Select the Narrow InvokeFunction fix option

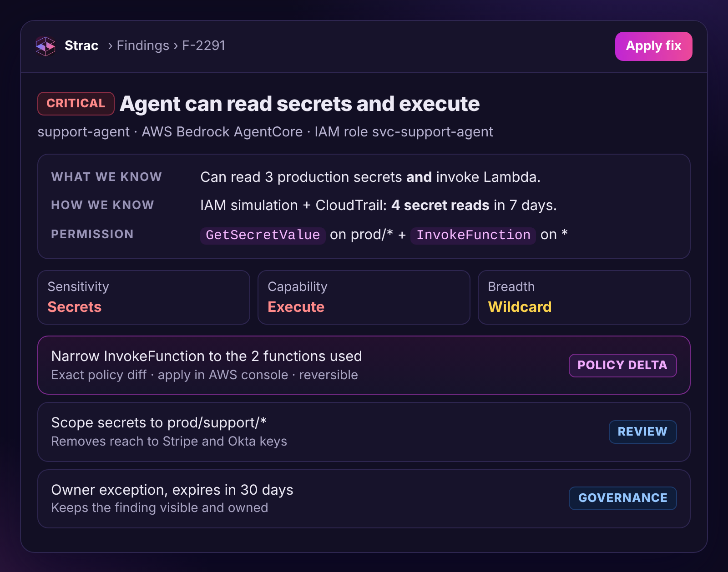point(364,365)
